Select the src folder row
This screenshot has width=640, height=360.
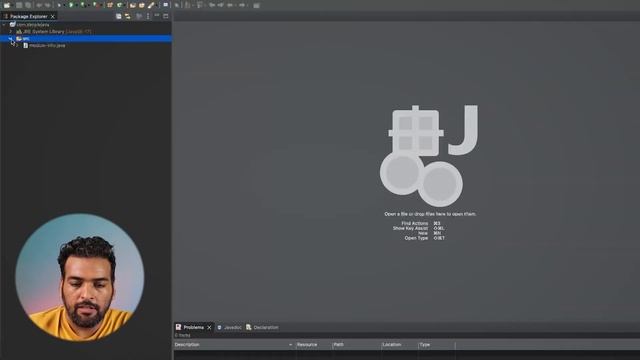[86, 38]
